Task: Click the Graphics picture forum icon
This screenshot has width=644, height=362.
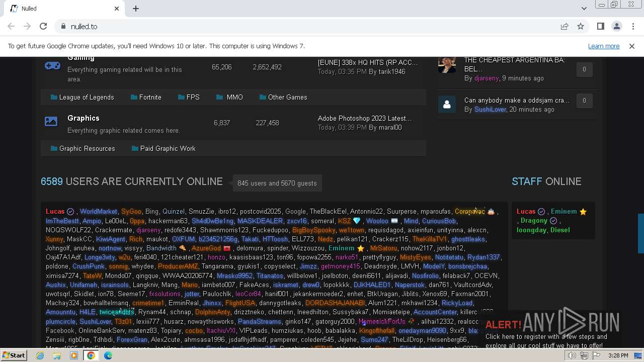Action: (51, 121)
